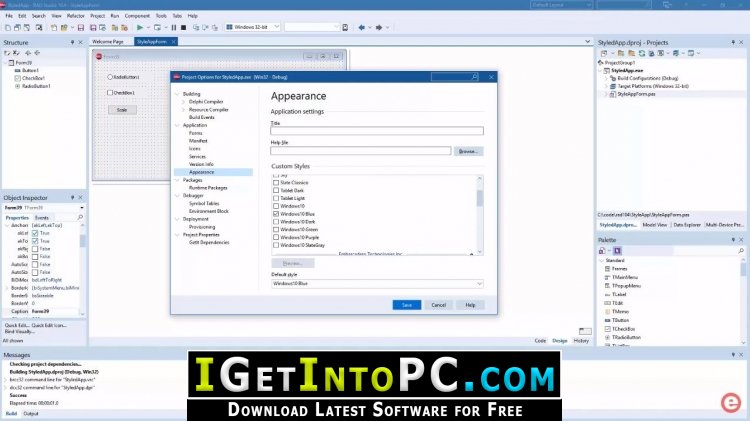Select RadioButton1 on the form designer
The width and height of the screenshot is (750, 421).
click(123, 77)
